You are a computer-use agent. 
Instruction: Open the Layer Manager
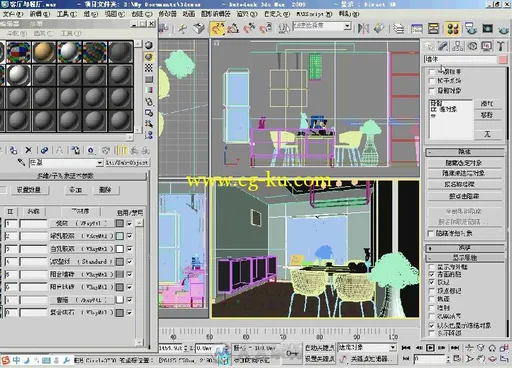coord(398,29)
